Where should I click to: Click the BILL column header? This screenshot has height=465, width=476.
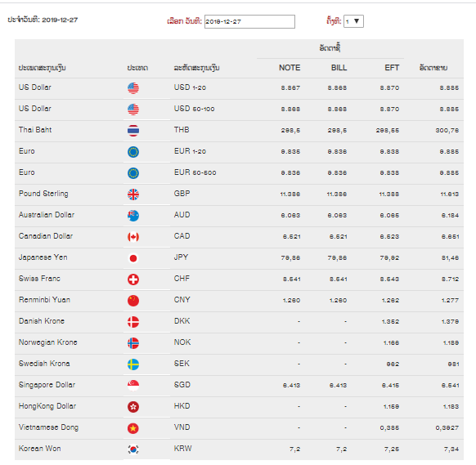tap(339, 68)
